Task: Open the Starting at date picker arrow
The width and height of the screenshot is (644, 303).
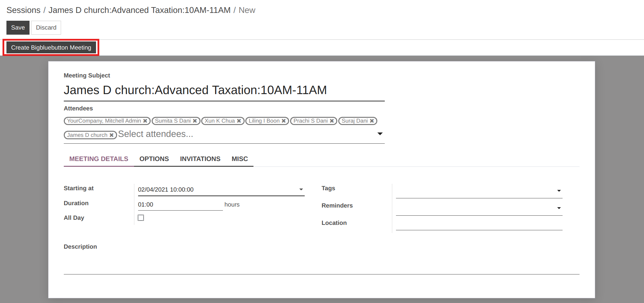Action: tap(301, 190)
